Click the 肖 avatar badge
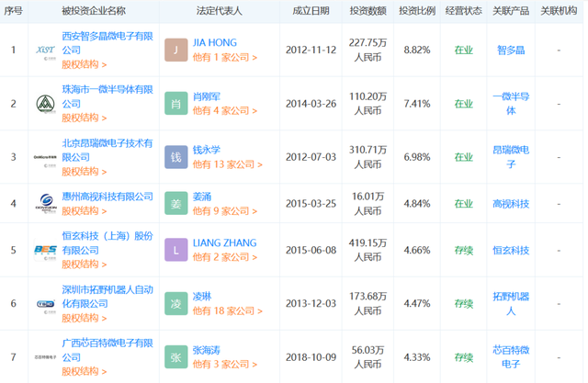 click(x=175, y=104)
